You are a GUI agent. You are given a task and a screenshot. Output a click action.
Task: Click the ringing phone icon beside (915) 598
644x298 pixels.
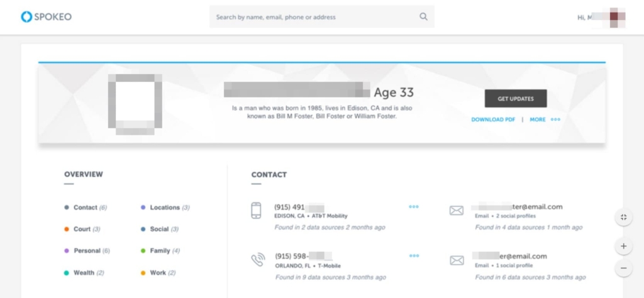pos(258,260)
